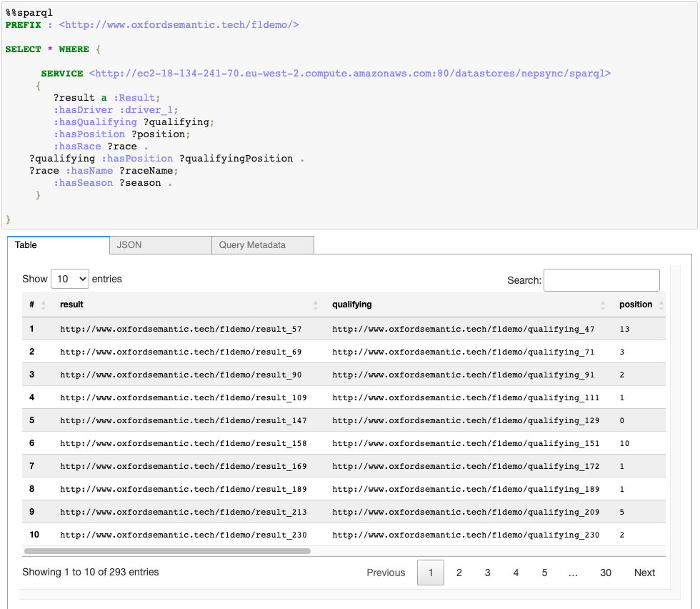Open the Show entries dropdown
The width and height of the screenshot is (700, 609).
coord(69,279)
